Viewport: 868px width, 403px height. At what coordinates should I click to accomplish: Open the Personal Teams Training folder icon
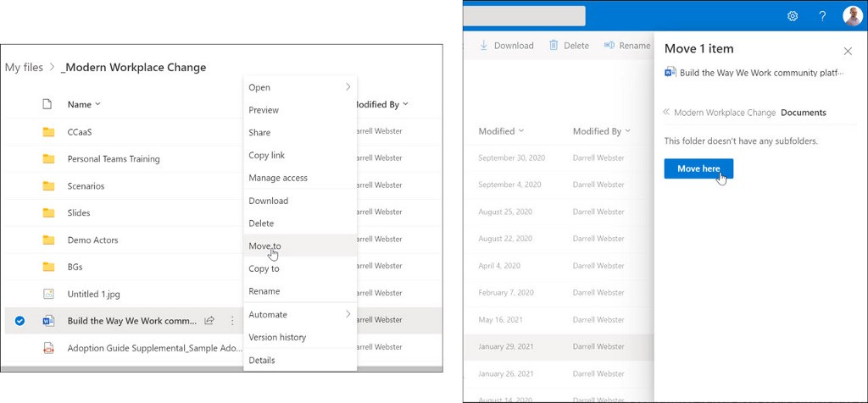[48, 158]
